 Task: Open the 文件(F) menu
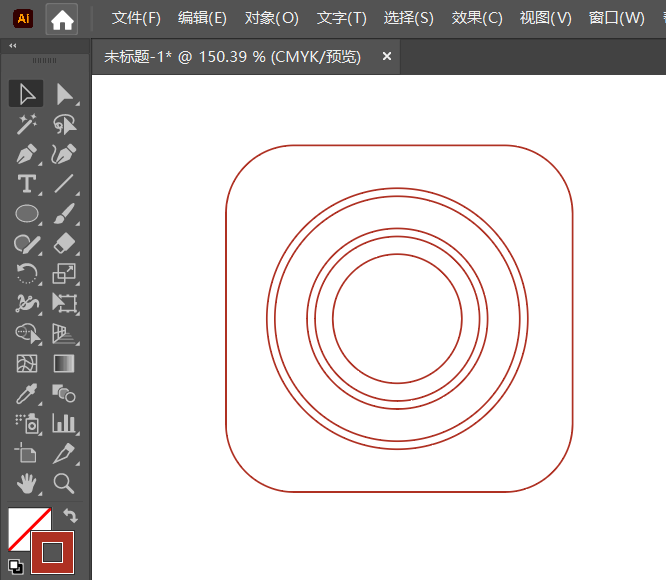coord(136,19)
